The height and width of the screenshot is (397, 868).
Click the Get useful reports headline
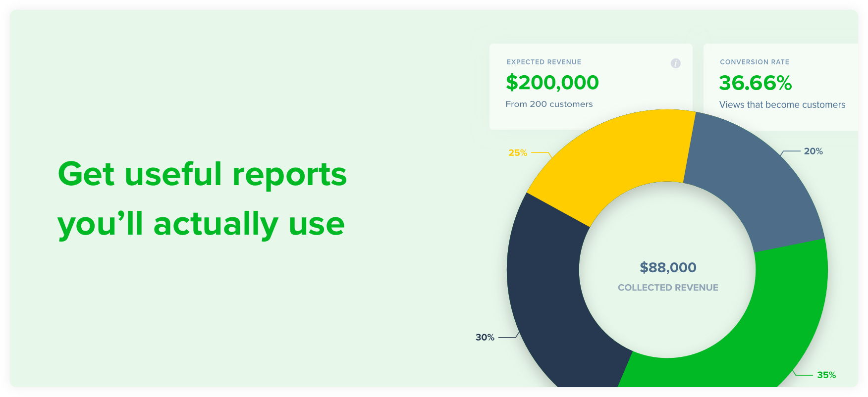(202, 174)
